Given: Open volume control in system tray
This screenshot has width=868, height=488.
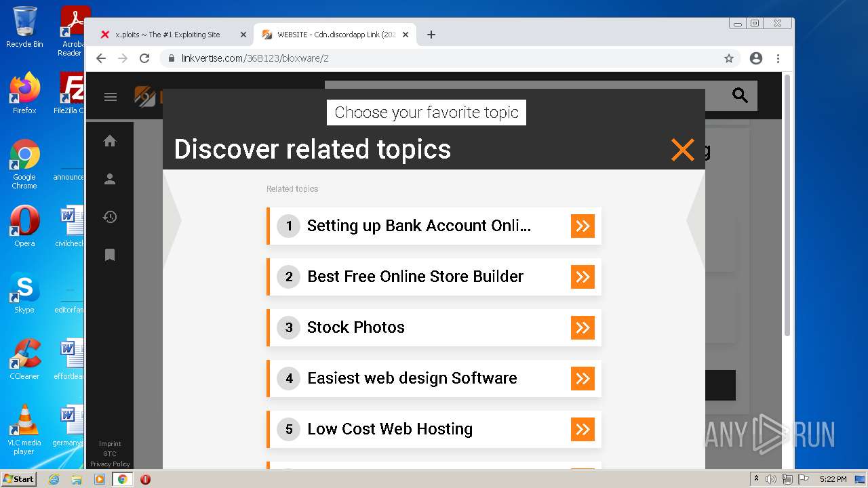Looking at the screenshot, I should (771, 479).
